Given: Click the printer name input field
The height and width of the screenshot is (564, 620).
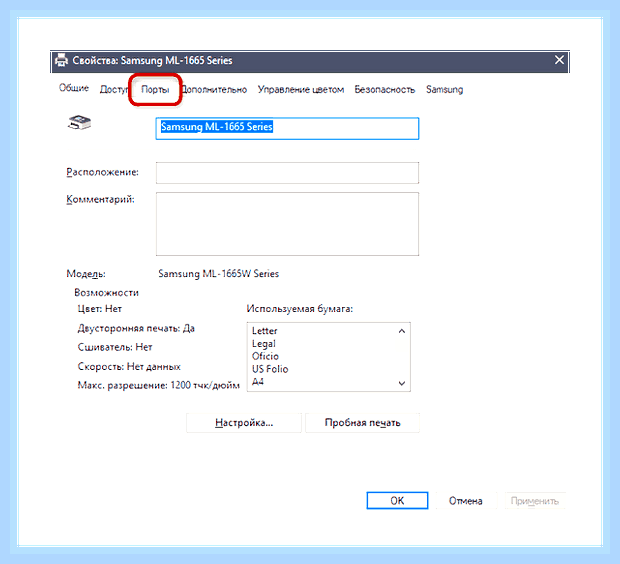Looking at the screenshot, I should 287,128.
